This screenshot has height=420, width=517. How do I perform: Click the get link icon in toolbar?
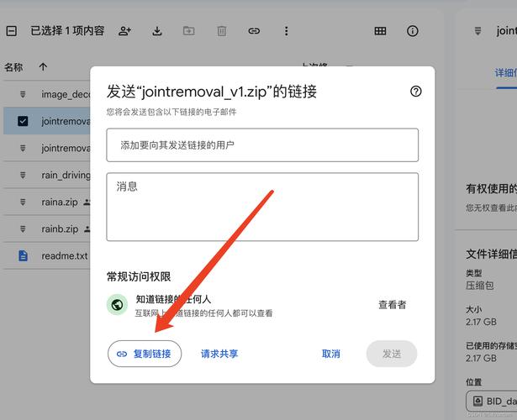pyautogui.click(x=254, y=31)
